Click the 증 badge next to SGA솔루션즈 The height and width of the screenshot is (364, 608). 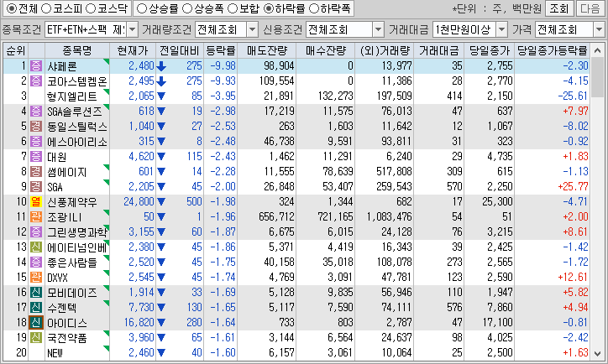click(x=36, y=112)
